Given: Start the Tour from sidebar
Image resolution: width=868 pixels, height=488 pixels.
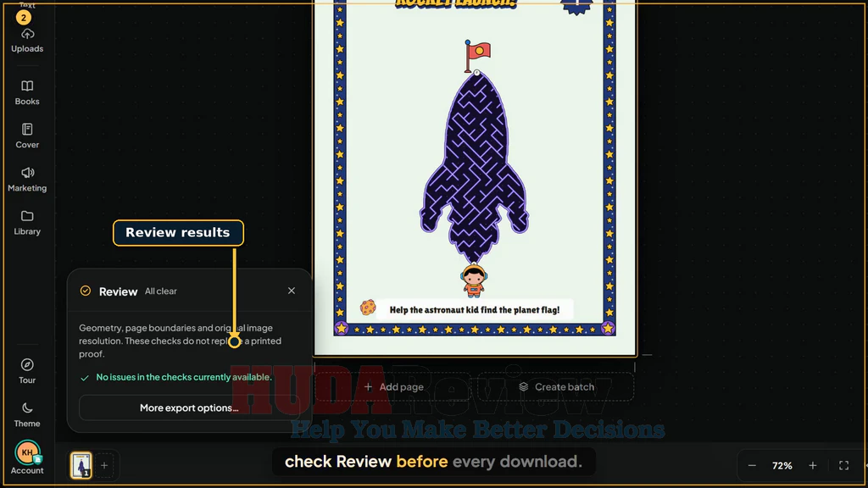Looking at the screenshot, I should (27, 371).
